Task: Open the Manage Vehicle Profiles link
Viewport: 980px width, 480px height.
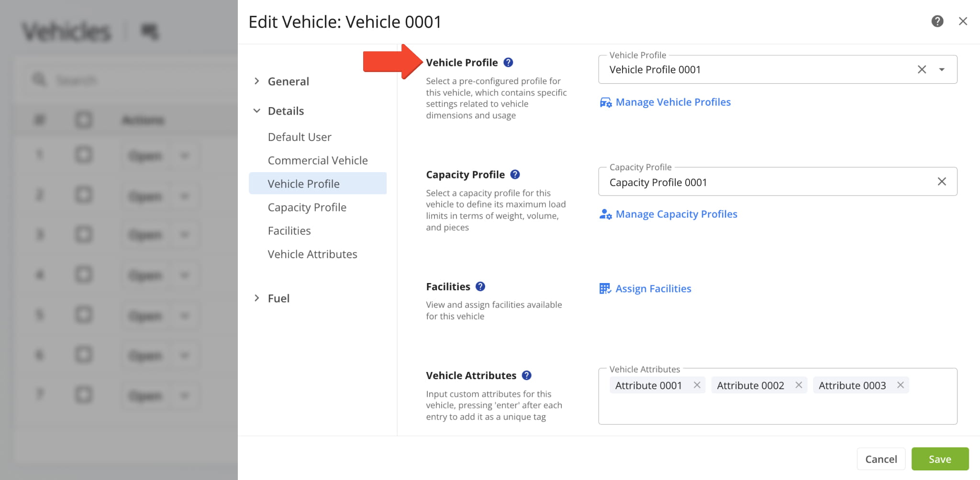Action: tap(672, 102)
